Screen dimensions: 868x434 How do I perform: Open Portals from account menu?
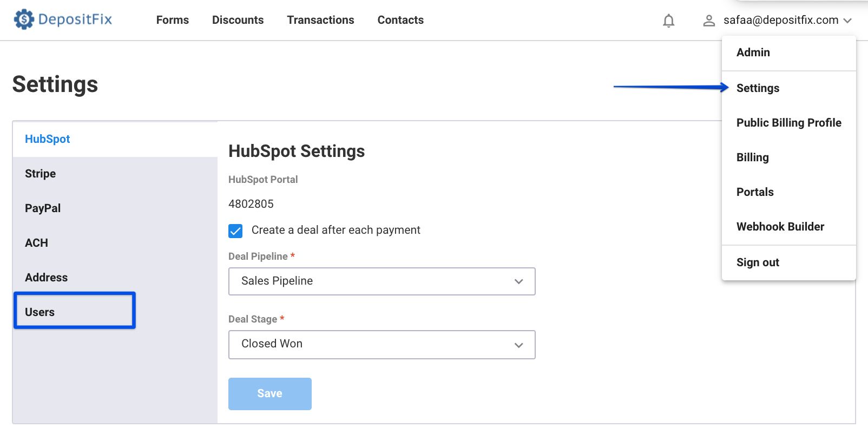(789, 192)
